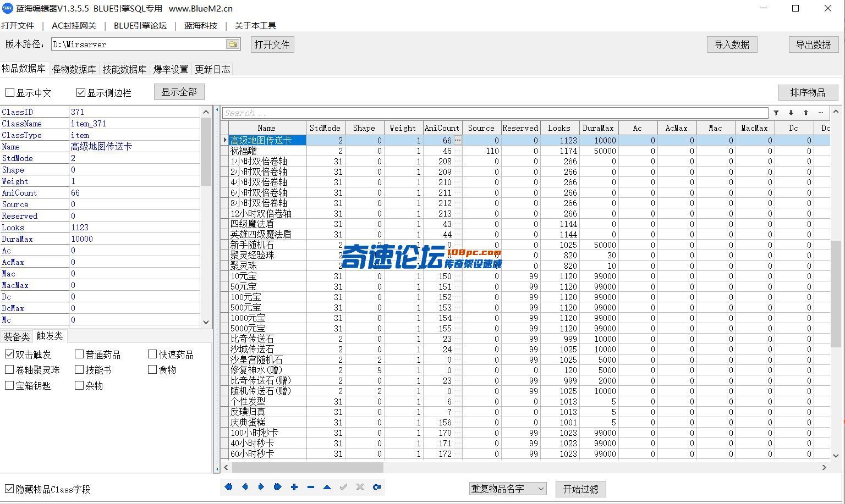The height and width of the screenshot is (504, 845).
Task: Select 装备类 tab
Action: point(17,336)
